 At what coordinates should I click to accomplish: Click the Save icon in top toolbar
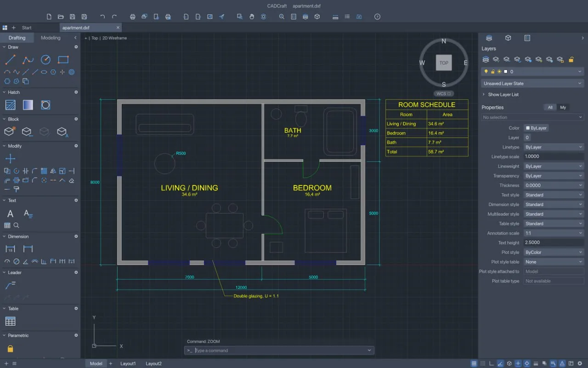tap(73, 17)
